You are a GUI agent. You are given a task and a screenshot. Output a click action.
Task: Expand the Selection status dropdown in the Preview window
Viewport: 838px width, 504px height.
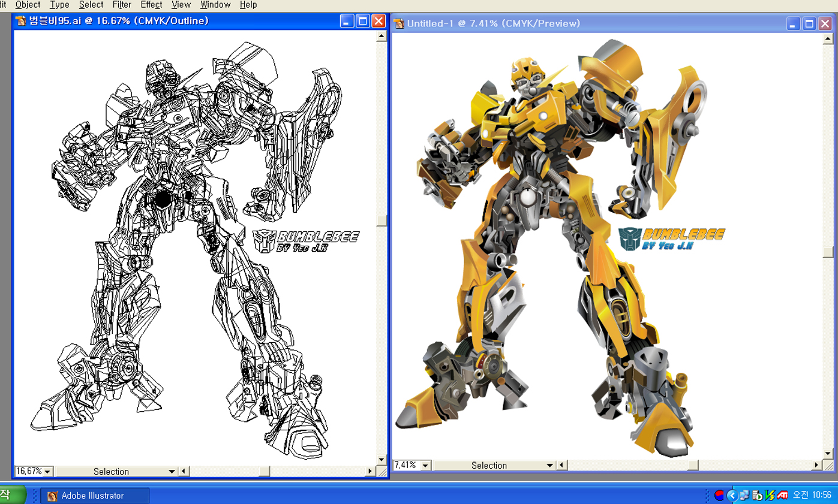coord(550,466)
